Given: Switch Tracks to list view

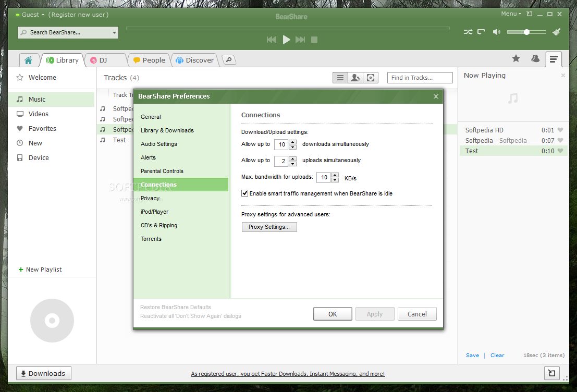Looking at the screenshot, I should 340,78.
